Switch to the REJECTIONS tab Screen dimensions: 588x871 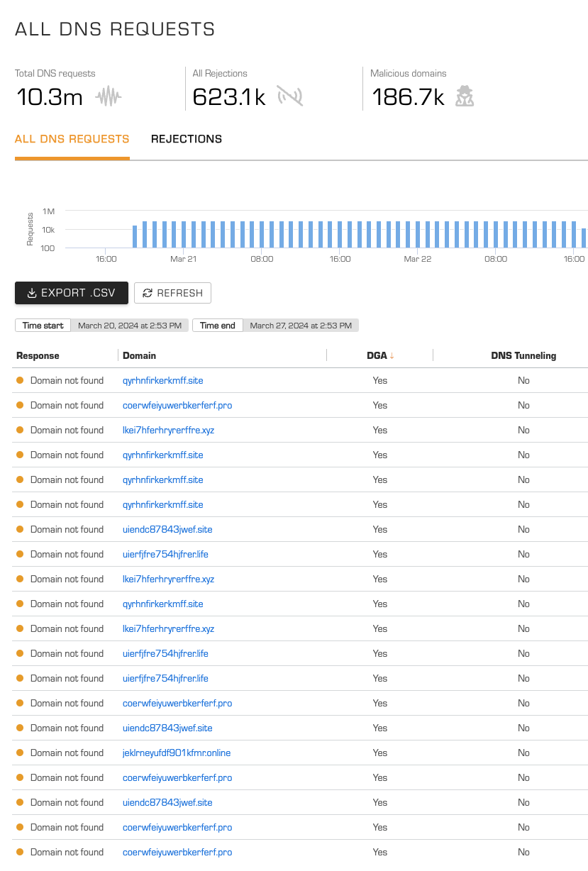point(187,139)
